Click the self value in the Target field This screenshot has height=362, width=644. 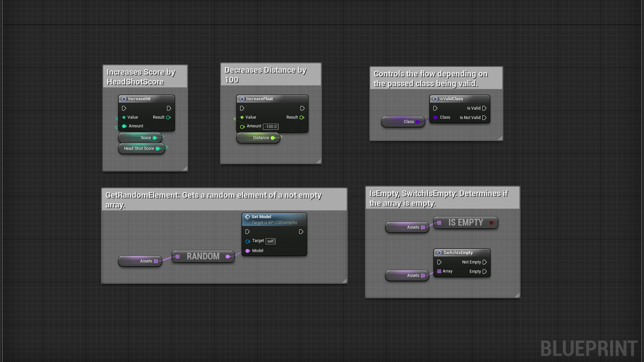point(270,241)
